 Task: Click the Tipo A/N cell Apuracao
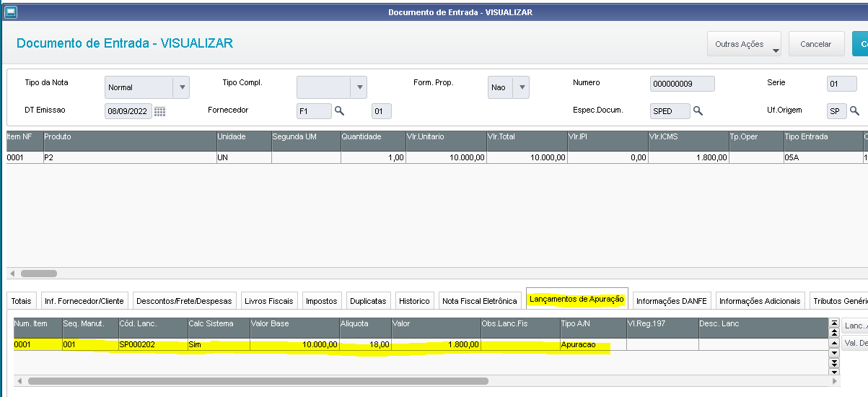click(x=592, y=345)
